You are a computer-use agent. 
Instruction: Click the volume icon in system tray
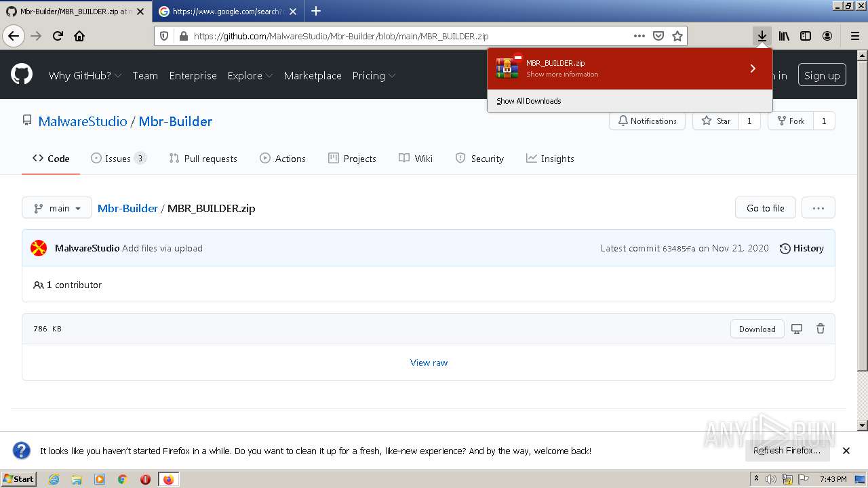pos(771,479)
